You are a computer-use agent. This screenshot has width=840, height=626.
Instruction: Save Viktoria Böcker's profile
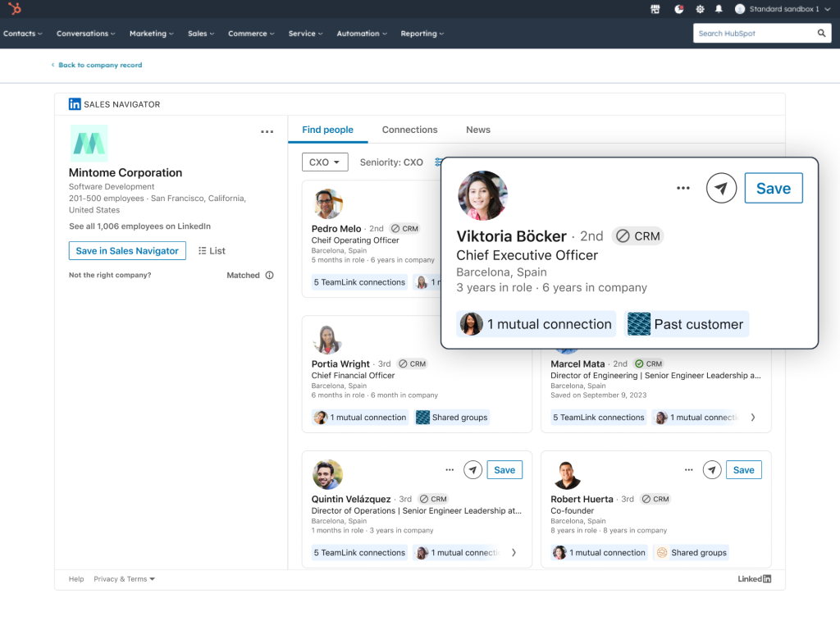[773, 188]
